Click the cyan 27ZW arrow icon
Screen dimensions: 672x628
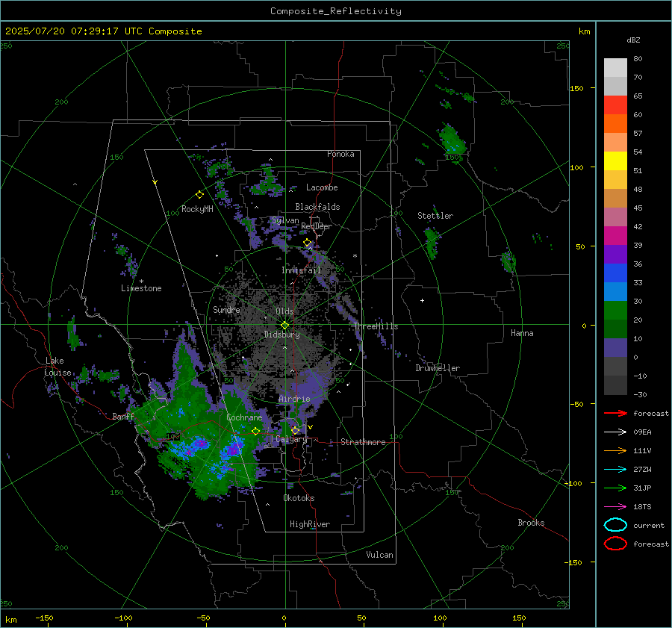pos(615,470)
